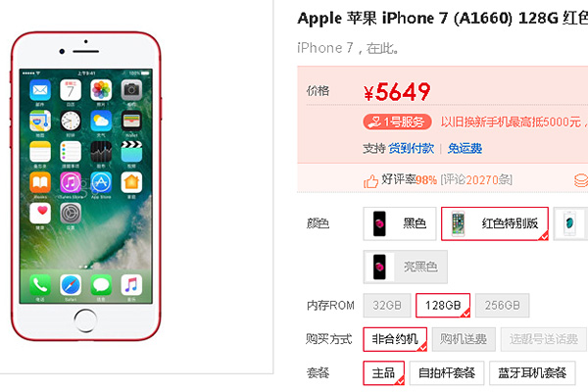The image size is (588, 392).
Task: Select 32GB storage option
Action: 387,306
